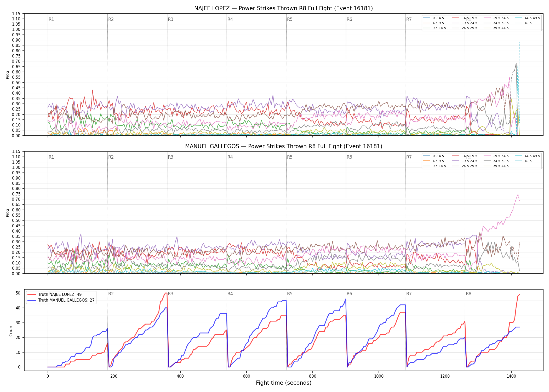Screen dimensions: 549x392
Task: Click the 1.15 y-tick of Najee Lopez chart
Action: click(16, 14)
